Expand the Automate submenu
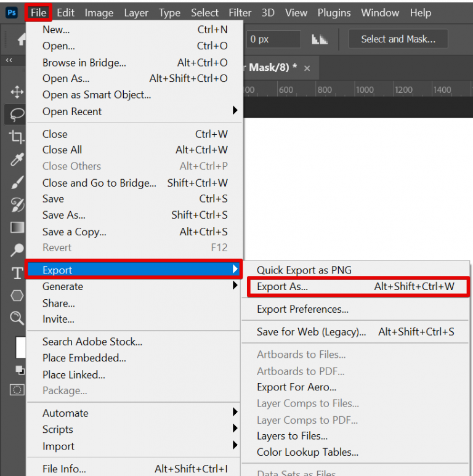Viewport: 473px width, 476px height. coord(134,413)
